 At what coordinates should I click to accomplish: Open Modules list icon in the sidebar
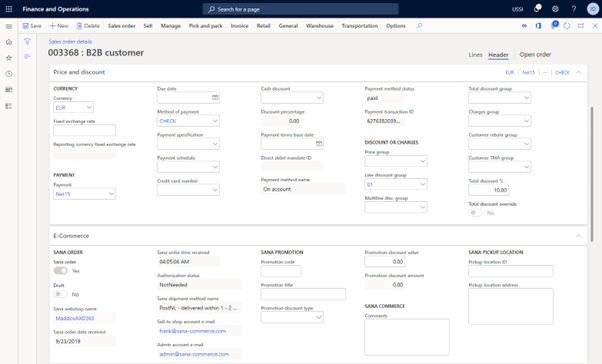tap(9, 106)
